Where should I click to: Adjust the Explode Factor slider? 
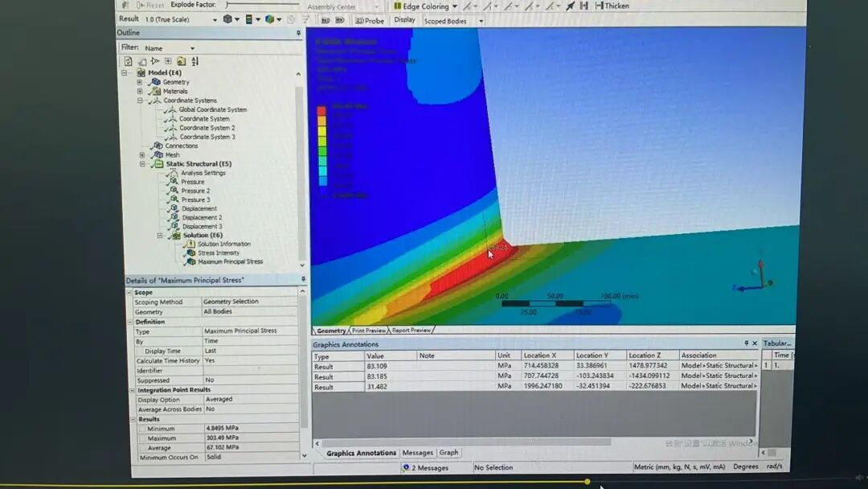coord(263,5)
